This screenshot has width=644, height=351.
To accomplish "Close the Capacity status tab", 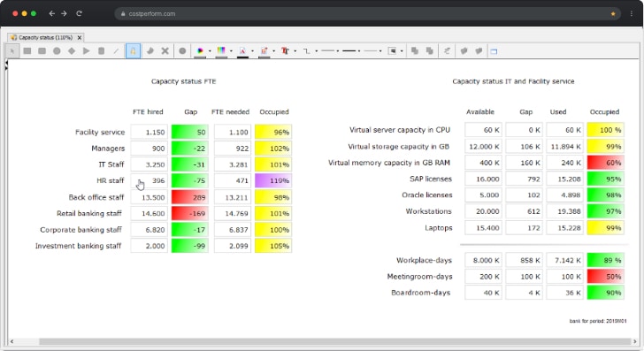I will pyautogui.click(x=80, y=37).
